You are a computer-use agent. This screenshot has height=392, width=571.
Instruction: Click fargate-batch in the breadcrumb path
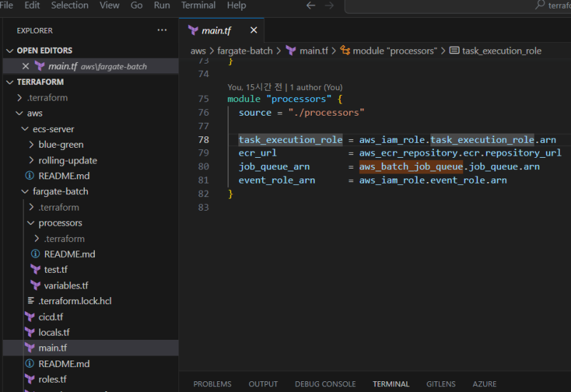tap(245, 51)
